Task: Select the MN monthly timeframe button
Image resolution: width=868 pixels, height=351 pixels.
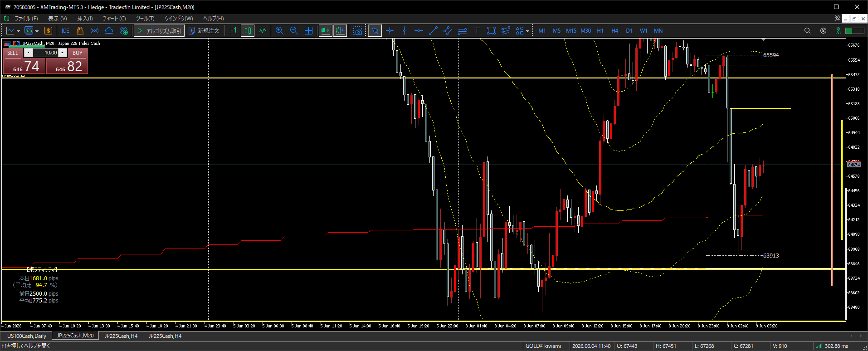Action: pyautogui.click(x=658, y=31)
